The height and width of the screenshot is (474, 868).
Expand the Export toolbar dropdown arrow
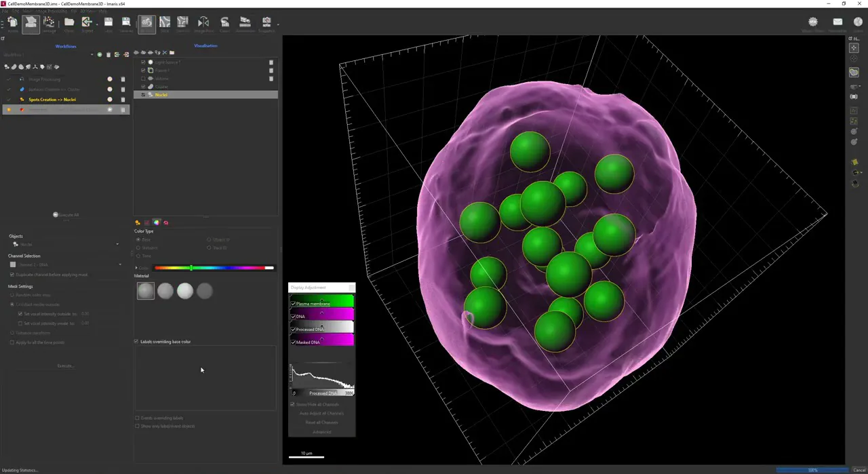click(x=96, y=24)
